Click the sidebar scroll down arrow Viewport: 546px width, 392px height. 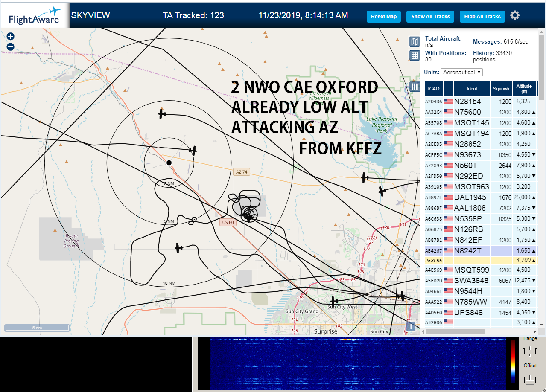pos(543,324)
